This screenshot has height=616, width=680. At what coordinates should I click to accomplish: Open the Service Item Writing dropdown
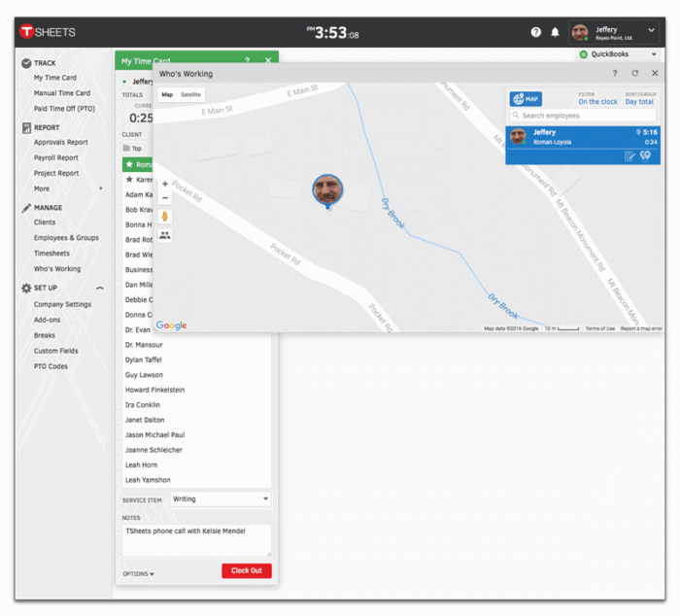coord(221,499)
